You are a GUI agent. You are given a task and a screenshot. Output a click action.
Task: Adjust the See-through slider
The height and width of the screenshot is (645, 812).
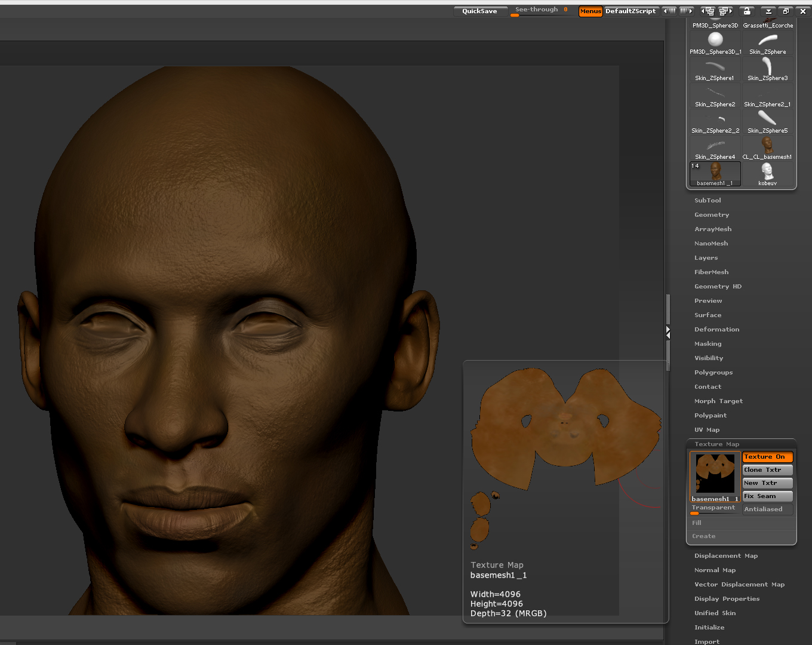[540, 11]
